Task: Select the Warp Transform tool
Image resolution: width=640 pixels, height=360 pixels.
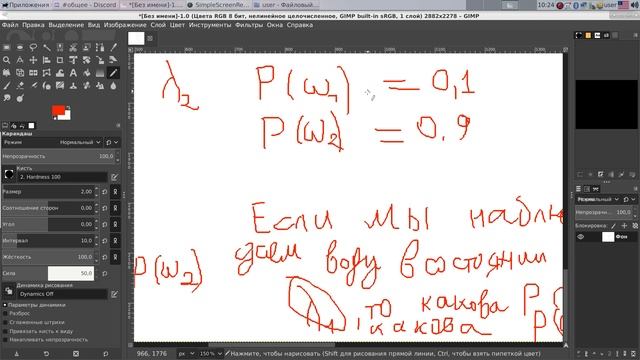Action: pyautogui.click(x=60, y=73)
